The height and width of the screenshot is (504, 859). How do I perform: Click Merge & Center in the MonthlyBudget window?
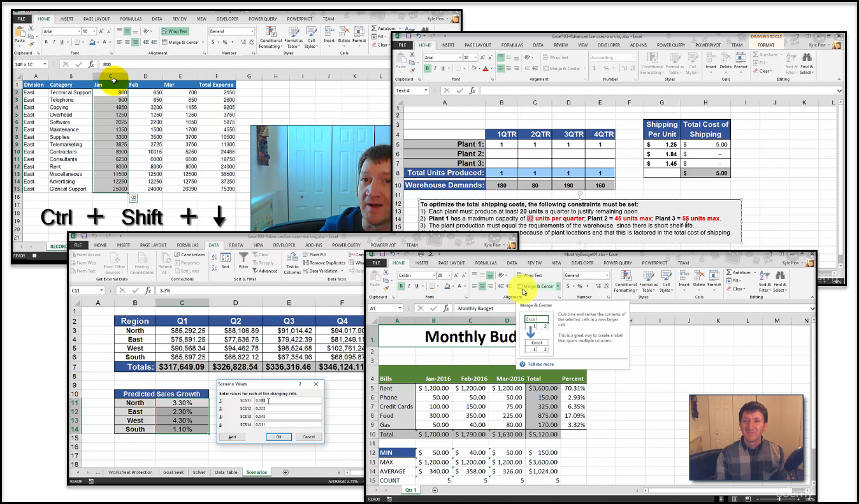[x=535, y=286]
